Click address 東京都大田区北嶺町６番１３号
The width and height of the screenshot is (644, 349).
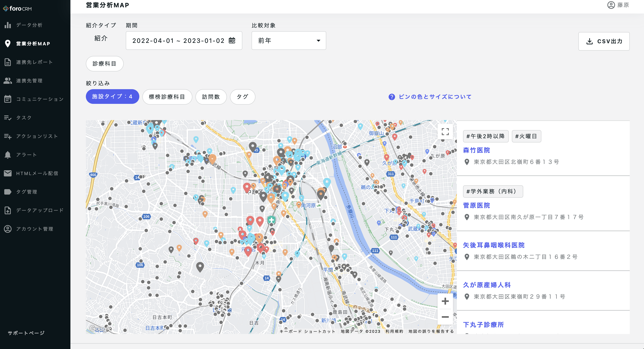click(516, 162)
